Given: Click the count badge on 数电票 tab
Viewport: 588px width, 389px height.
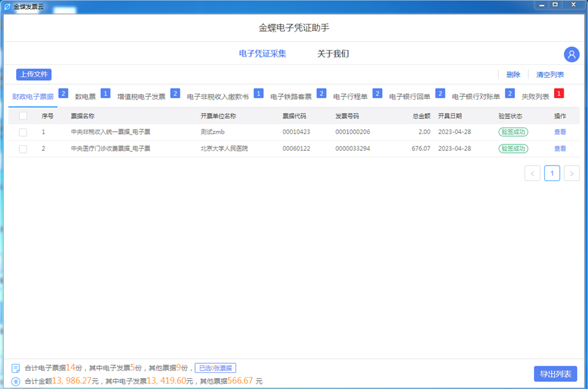Looking at the screenshot, I should (x=106, y=94).
